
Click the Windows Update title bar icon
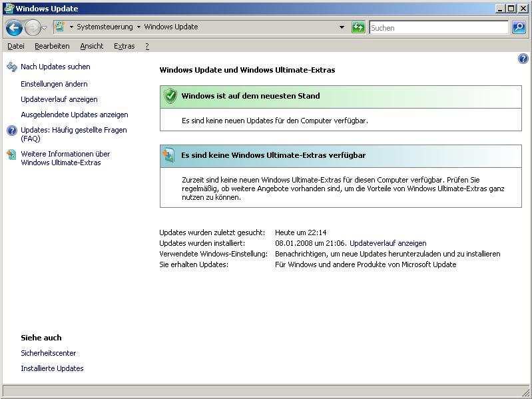click(x=9, y=8)
